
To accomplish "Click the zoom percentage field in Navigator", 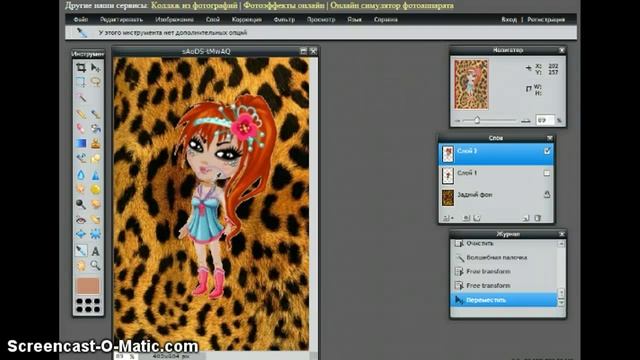I will [545, 120].
